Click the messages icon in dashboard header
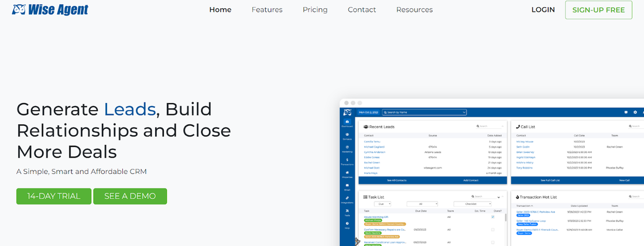Screen dimensions: 644x246 (626, 112)
